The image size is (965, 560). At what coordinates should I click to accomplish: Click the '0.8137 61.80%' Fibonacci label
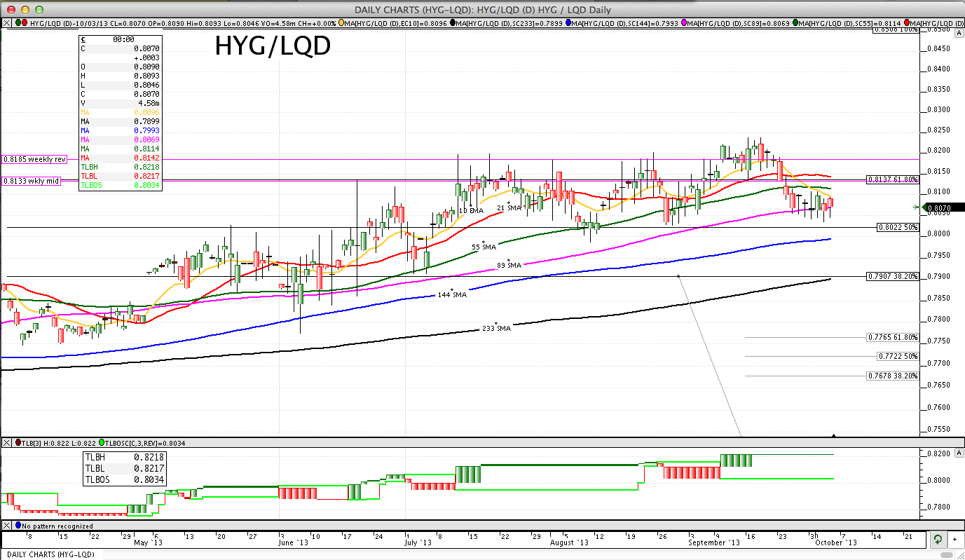point(892,179)
